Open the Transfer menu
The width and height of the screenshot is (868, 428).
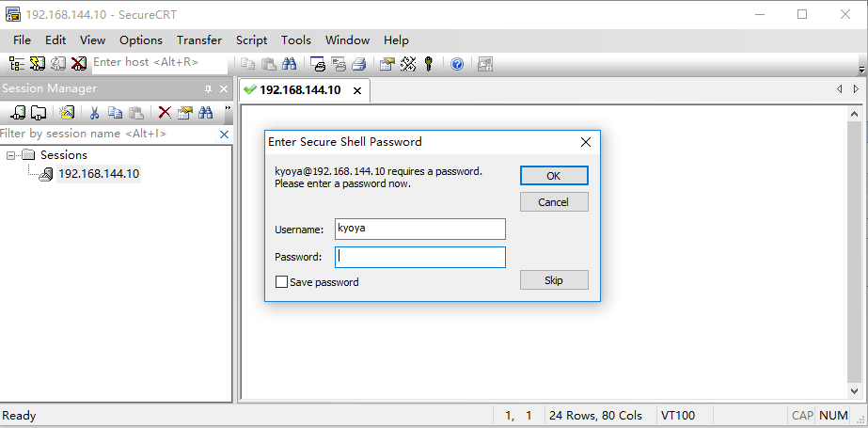pos(199,40)
